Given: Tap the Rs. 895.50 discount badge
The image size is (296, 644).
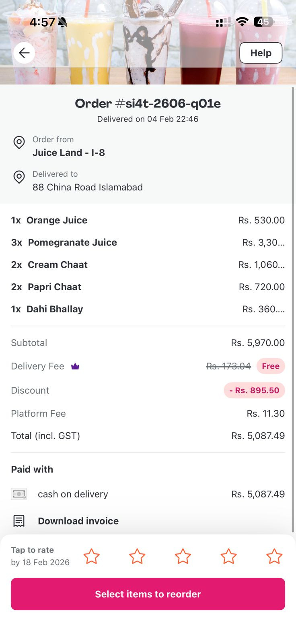Looking at the screenshot, I should pos(254,390).
